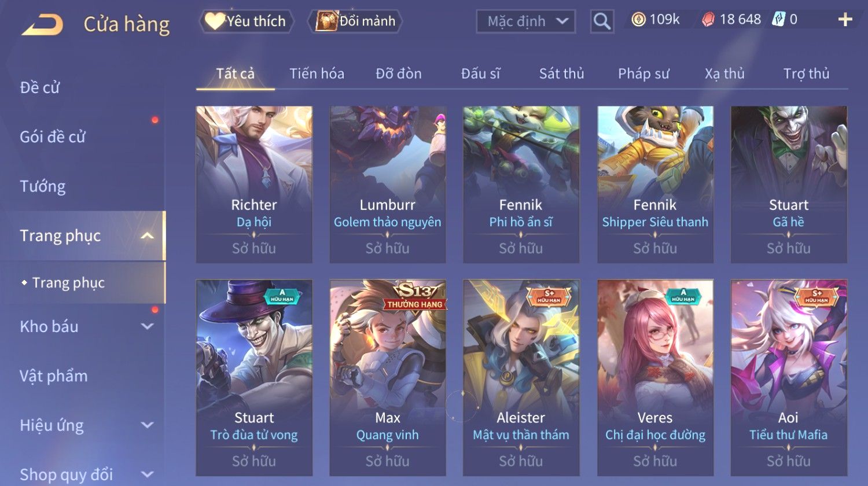Open the search magnifier icon

[x=602, y=21]
